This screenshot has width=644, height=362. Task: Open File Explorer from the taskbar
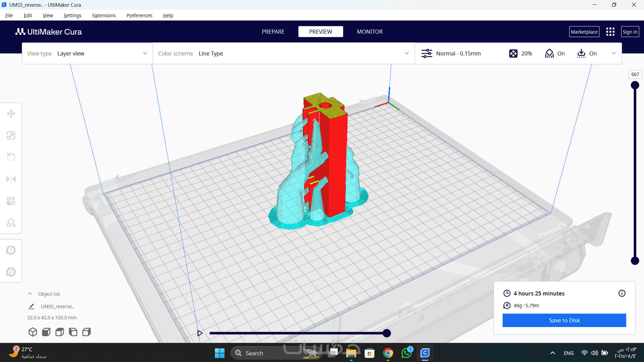point(351,353)
